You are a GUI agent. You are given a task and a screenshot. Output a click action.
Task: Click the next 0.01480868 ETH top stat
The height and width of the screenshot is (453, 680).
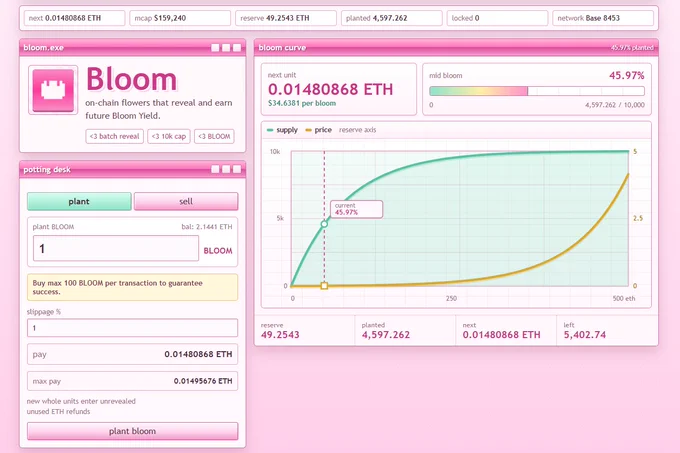pos(74,18)
